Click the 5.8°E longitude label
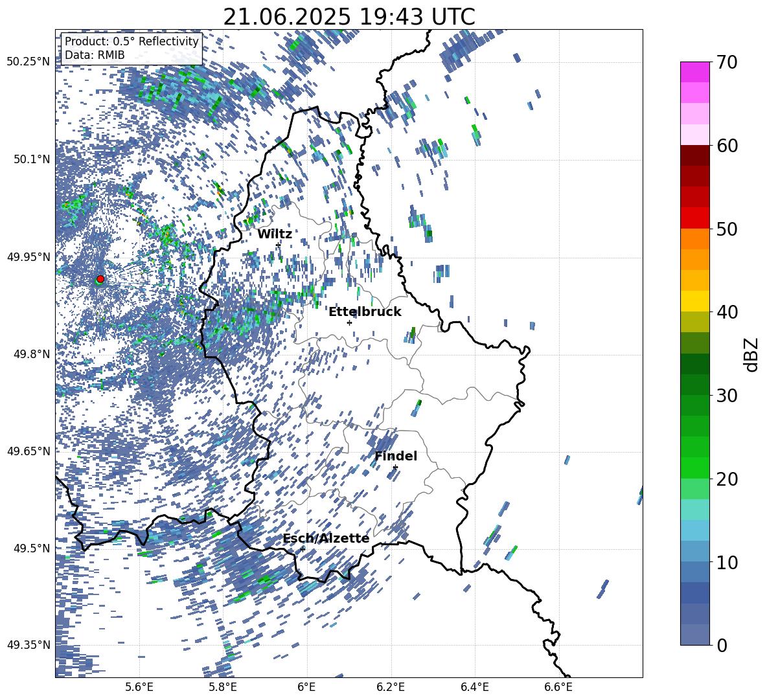The width and height of the screenshot is (767, 700). coord(223,687)
